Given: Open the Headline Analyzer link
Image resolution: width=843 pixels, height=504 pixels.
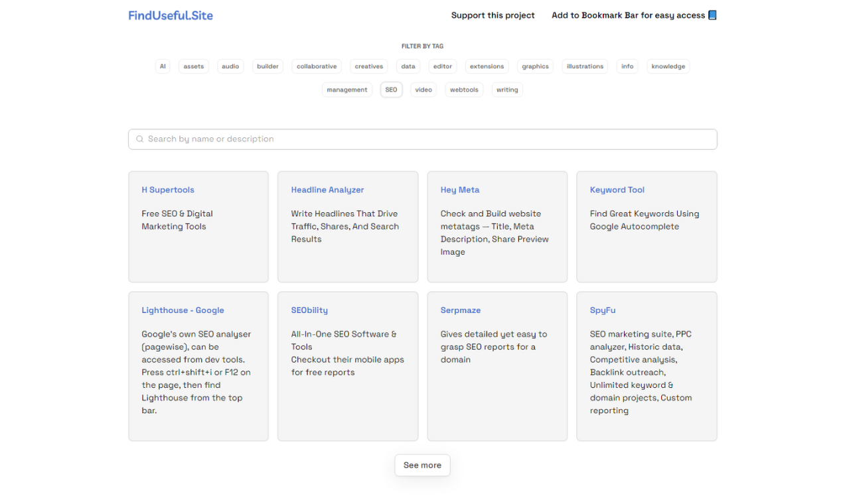Looking at the screenshot, I should (x=327, y=190).
